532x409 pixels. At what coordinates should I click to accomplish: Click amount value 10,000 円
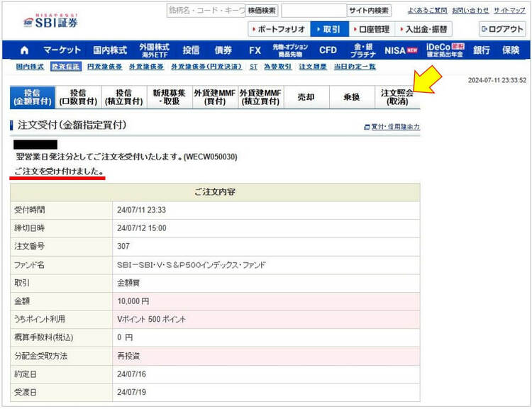tap(133, 301)
